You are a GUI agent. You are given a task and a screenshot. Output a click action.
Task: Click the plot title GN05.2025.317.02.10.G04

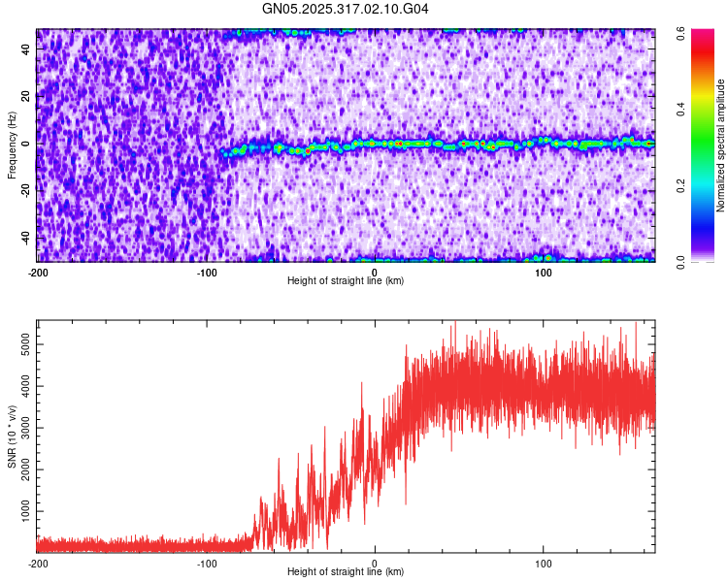[347, 9]
